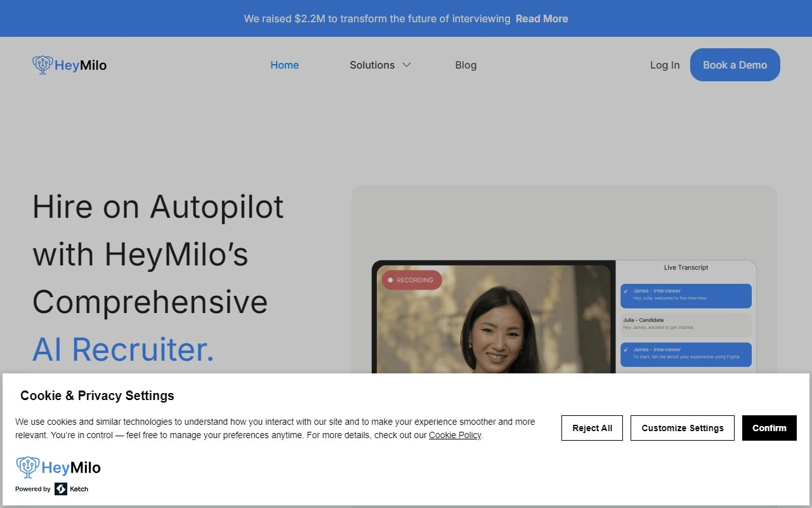812x508 pixels.
Task: Go to the Blog page
Action: tap(466, 65)
